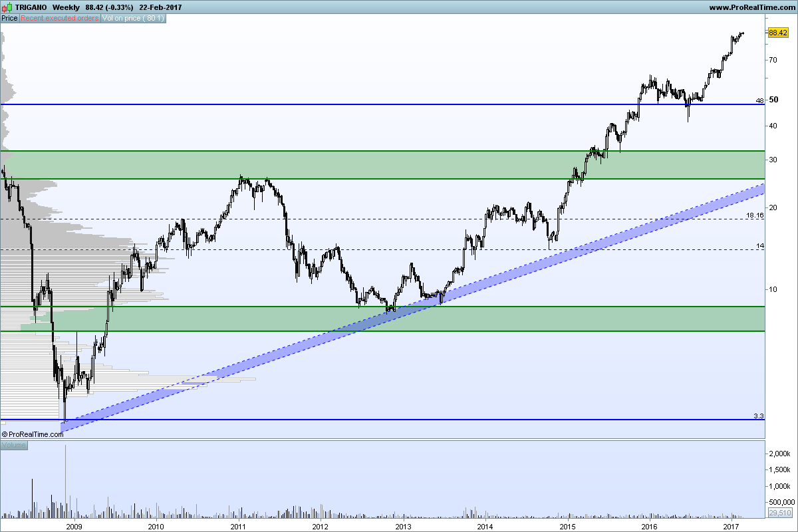Click the 48 line value label
The width and height of the screenshot is (798, 532).
tap(760, 101)
